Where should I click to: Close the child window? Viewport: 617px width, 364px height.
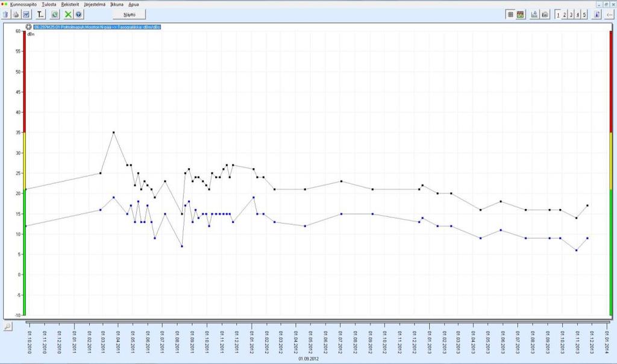[x=613, y=4]
